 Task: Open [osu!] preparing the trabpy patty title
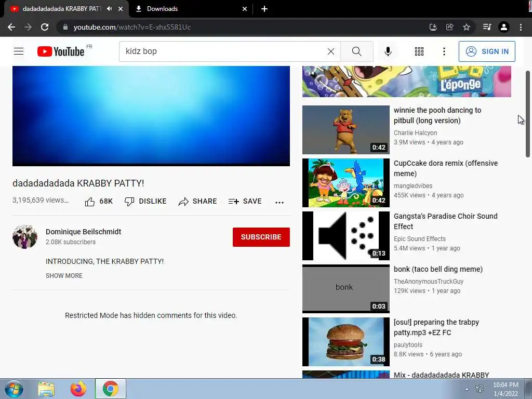pyautogui.click(x=436, y=327)
